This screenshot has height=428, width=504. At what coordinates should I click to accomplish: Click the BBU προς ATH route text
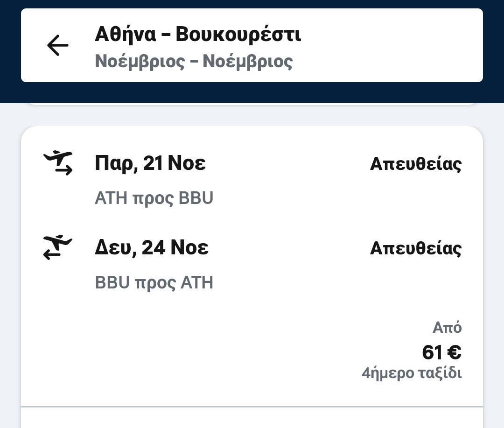click(154, 283)
